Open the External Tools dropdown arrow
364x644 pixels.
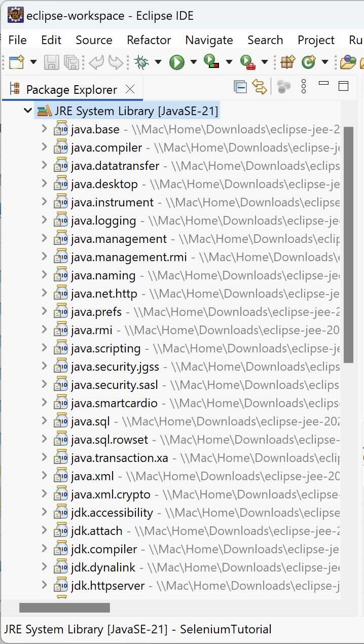(264, 62)
